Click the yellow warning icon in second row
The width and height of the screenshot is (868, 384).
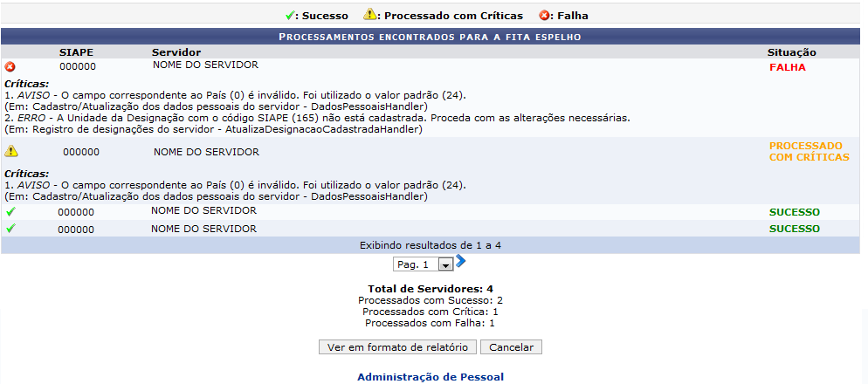point(11,150)
